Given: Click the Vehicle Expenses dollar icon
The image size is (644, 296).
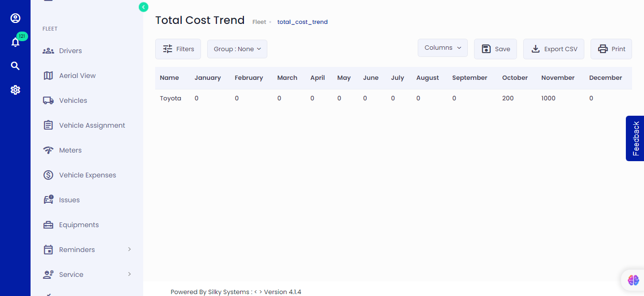Looking at the screenshot, I should (48, 175).
